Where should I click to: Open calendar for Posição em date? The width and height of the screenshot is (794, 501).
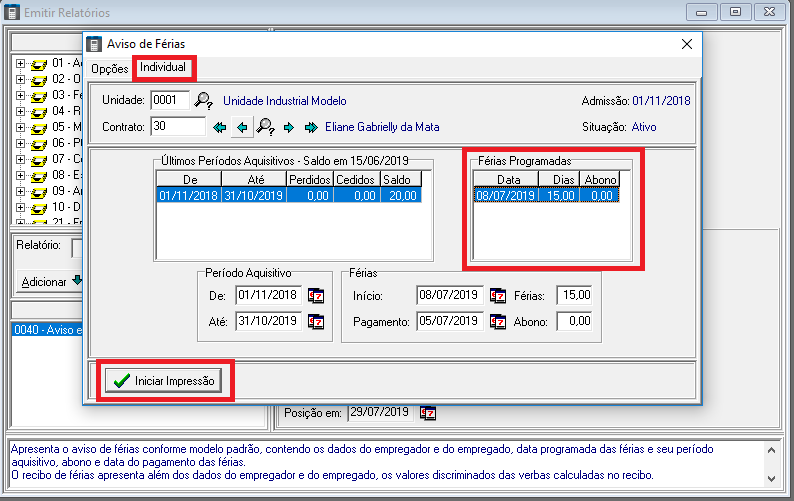click(428, 412)
